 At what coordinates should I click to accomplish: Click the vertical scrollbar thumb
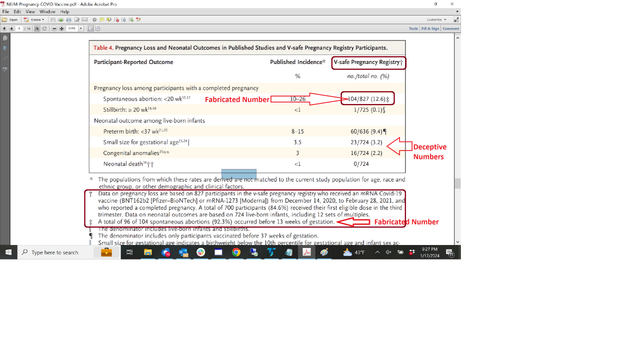pyautogui.click(x=458, y=183)
